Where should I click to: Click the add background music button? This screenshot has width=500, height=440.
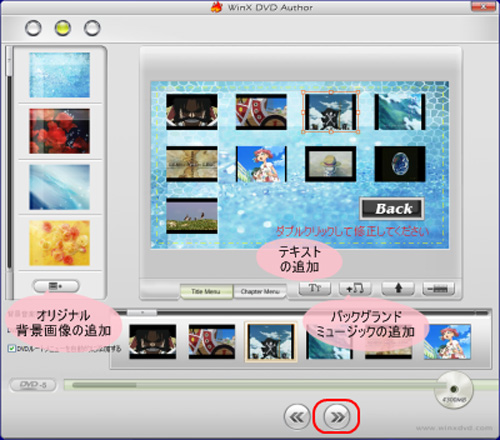pos(355,288)
